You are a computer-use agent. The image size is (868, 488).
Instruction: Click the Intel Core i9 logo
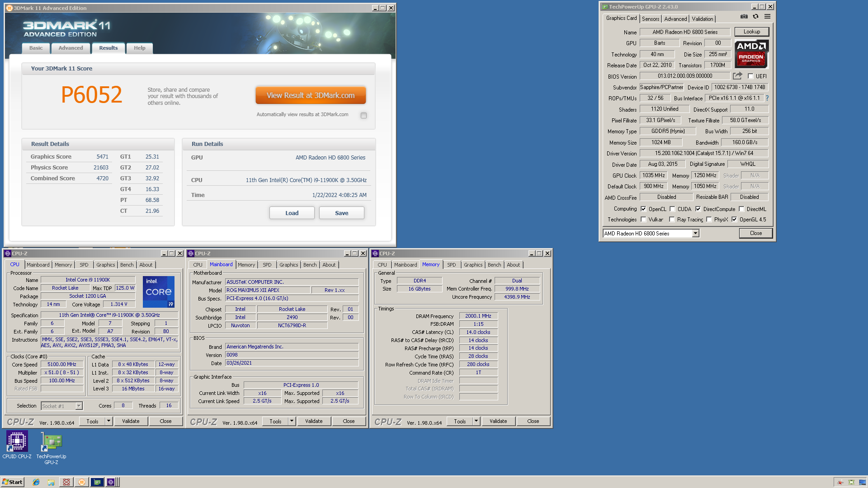[159, 292]
